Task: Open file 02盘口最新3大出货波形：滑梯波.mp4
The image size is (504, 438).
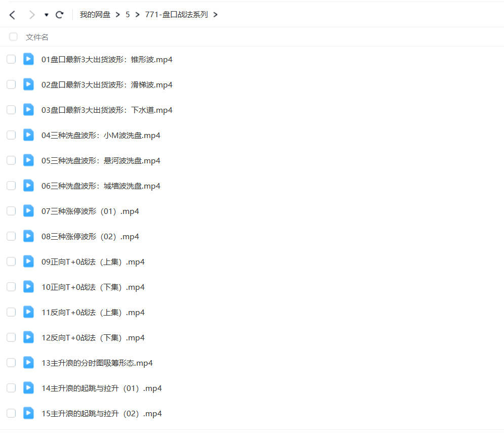Action: point(107,85)
